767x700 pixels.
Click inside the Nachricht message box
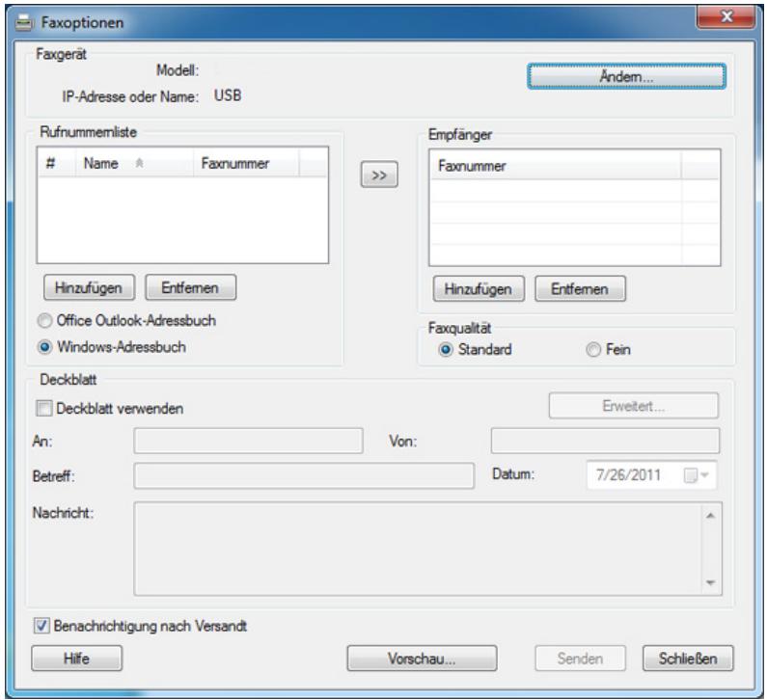[417, 549]
